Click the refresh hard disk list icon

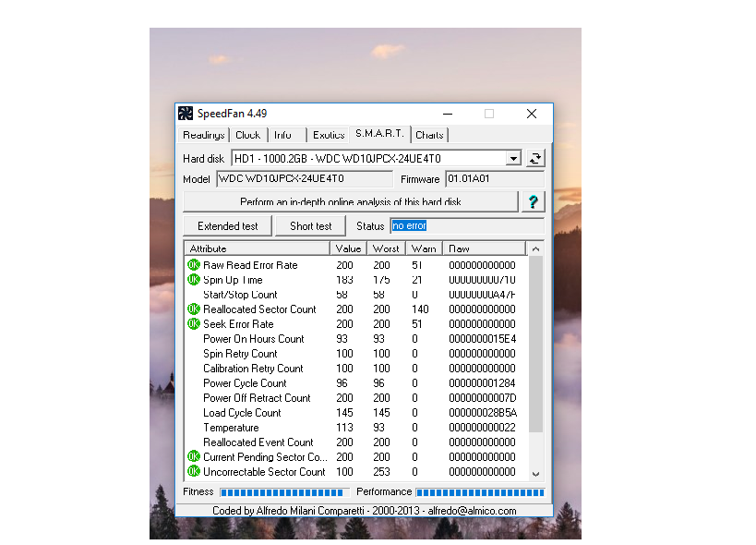point(535,158)
